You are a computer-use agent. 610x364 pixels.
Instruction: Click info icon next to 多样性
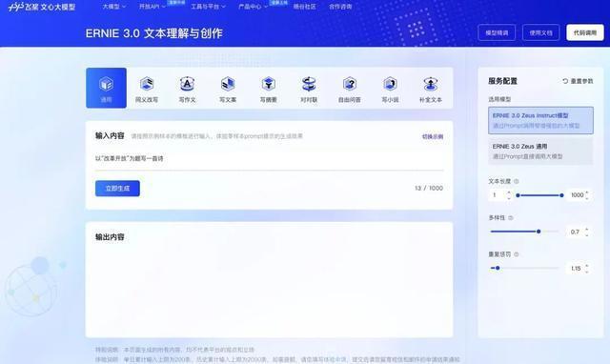tap(511, 218)
